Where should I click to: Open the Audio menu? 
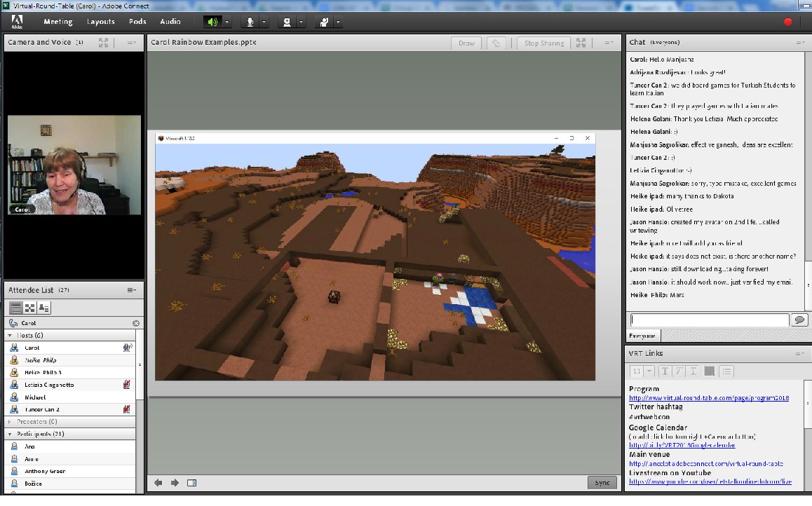170,21
